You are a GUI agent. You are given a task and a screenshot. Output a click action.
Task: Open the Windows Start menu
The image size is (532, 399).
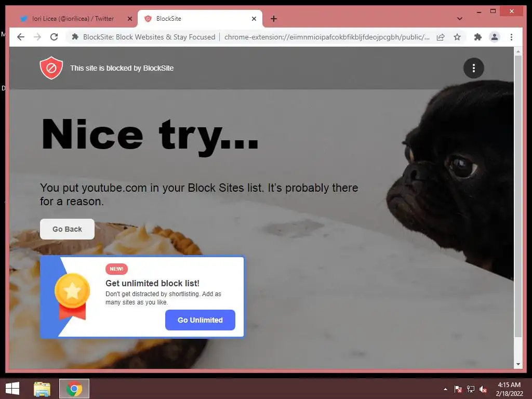coord(12,389)
